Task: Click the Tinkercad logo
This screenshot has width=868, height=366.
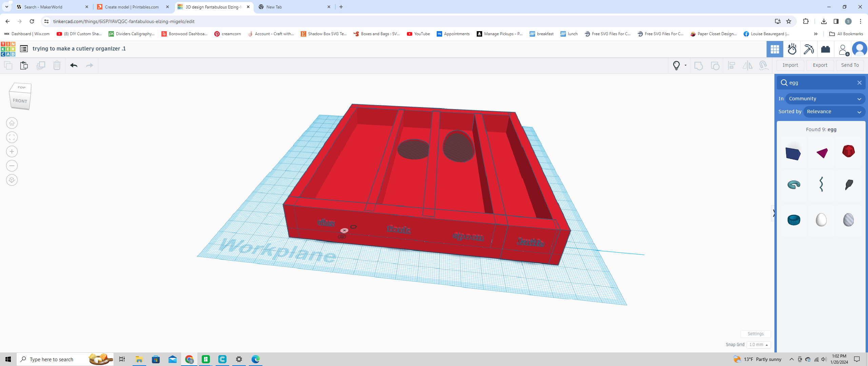Action: [8, 49]
